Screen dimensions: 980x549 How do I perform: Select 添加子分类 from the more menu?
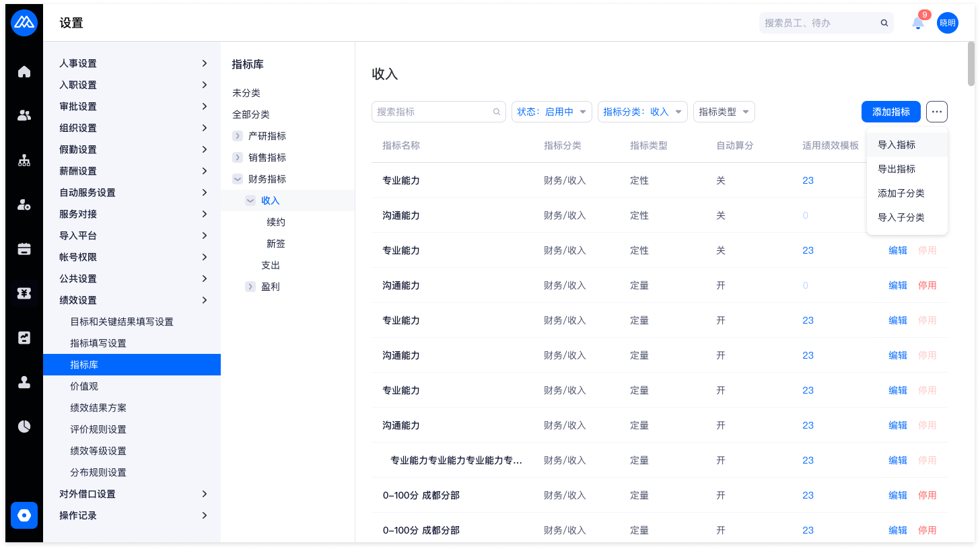[901, 193]
